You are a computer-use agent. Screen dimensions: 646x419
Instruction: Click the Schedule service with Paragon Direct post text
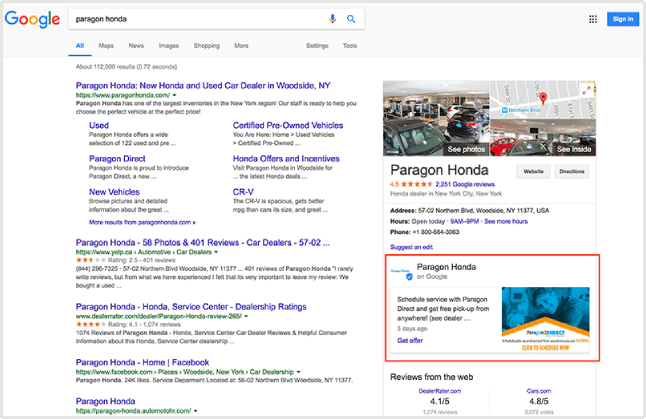click(443, 309)
